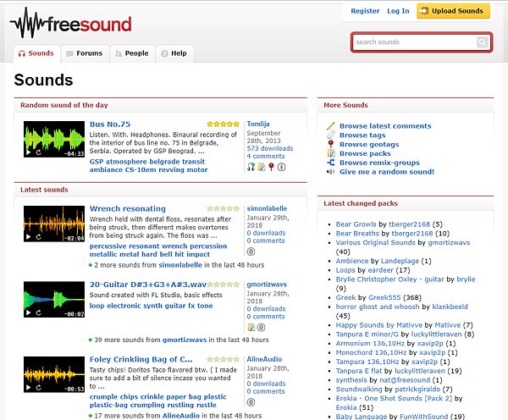This screenshot has height=420, width=508.
Task: Click the search magnifier icon
Action: tap(482, 42)
